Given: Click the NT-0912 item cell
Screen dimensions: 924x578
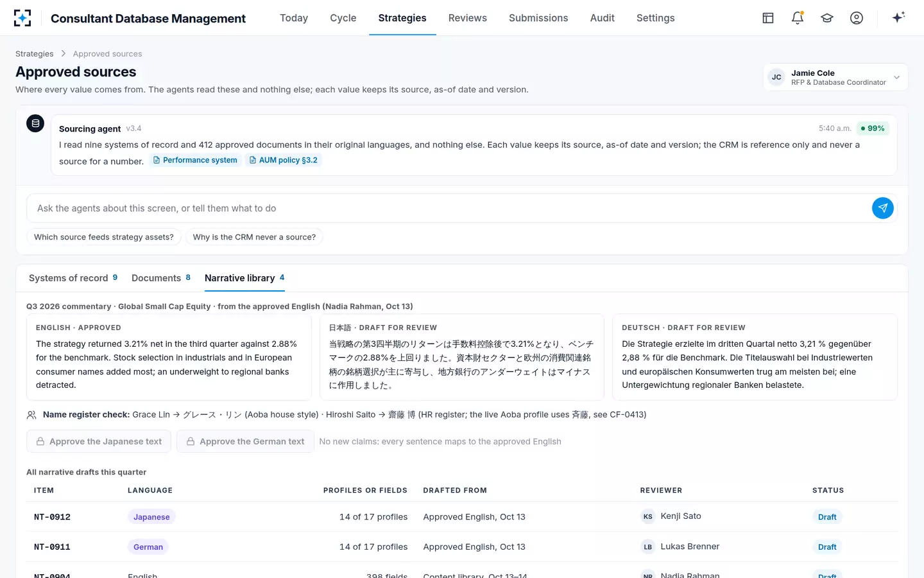Looking at the screenshot, I should 52,517.
